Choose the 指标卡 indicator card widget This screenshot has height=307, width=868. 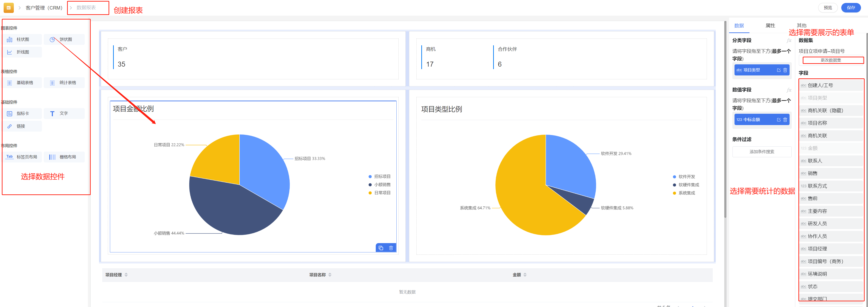(23, 114)
